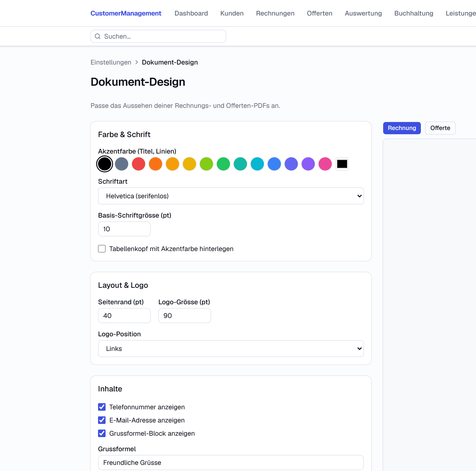Viewport: 476px width, 471px height.
Task: Select the lime green accent color
Action: tap(206, 164)
